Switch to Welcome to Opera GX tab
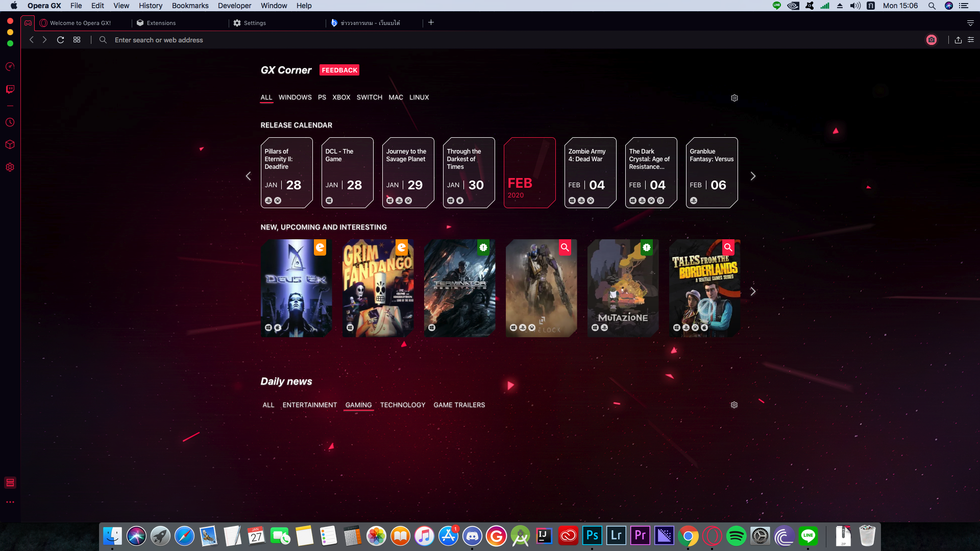The height and width of the screenshot is (551, 980). tap(83, 23)
